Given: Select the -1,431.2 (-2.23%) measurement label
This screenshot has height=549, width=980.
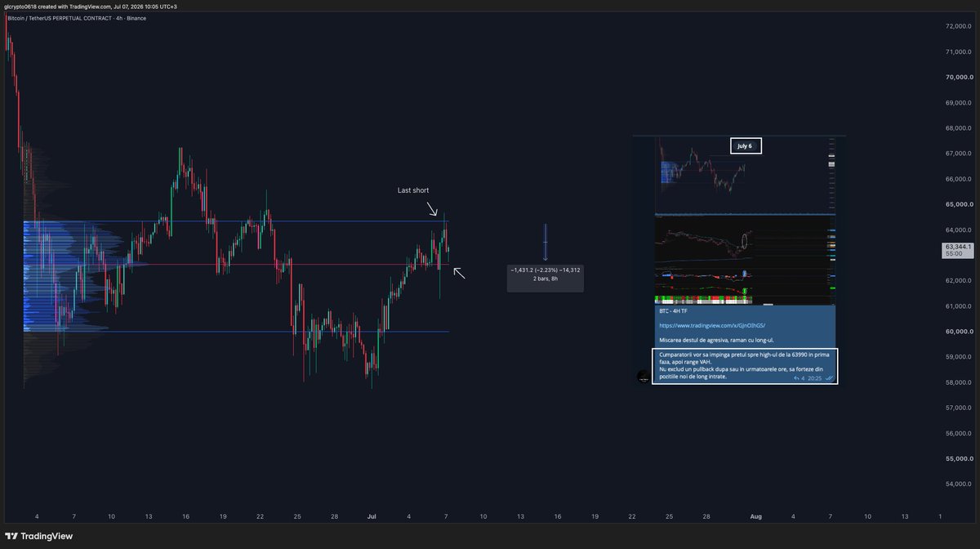Looking at the screenshot, I should tap(545, 270).
